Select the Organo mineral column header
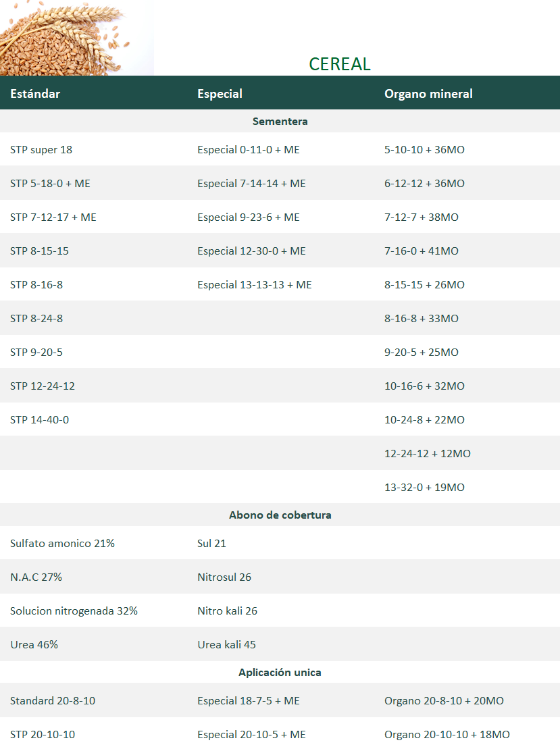Image resolution: width=560 pixels, height=751 pixels. (428, 94)
